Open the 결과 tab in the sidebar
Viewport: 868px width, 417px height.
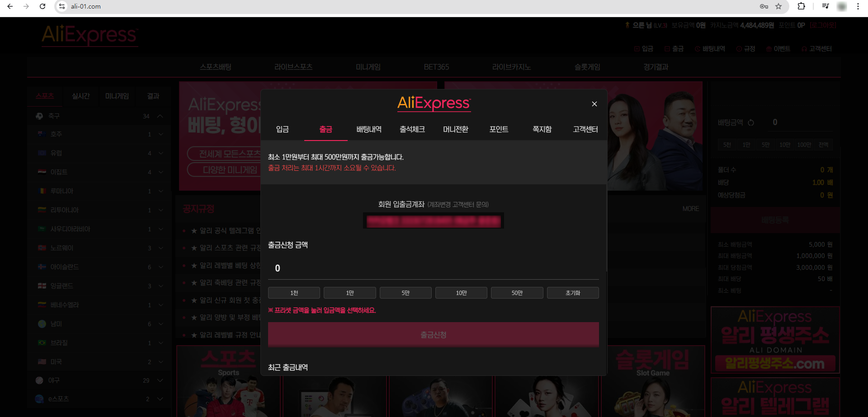(x=153, y=96)
